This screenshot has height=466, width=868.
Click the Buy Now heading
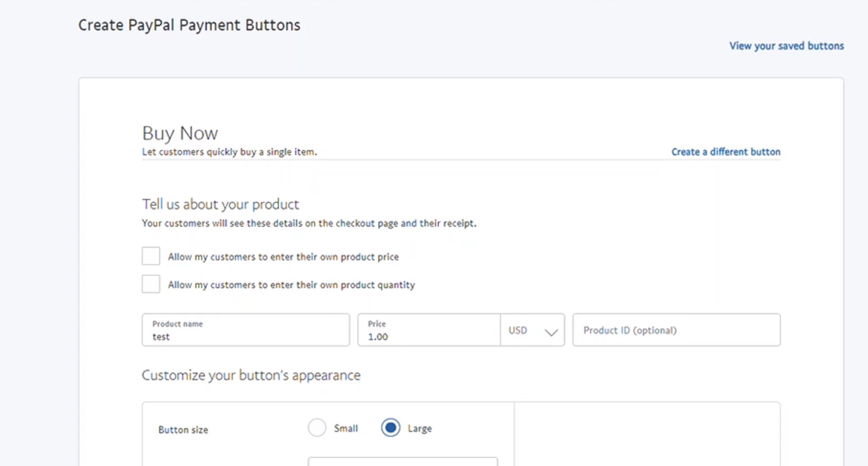click(x=180, y=133)
